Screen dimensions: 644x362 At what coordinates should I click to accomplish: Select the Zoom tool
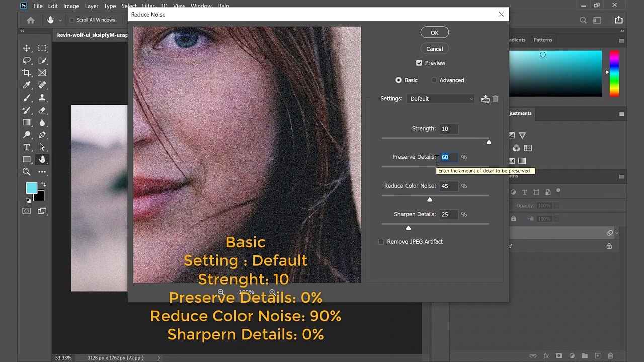point(27,172)
